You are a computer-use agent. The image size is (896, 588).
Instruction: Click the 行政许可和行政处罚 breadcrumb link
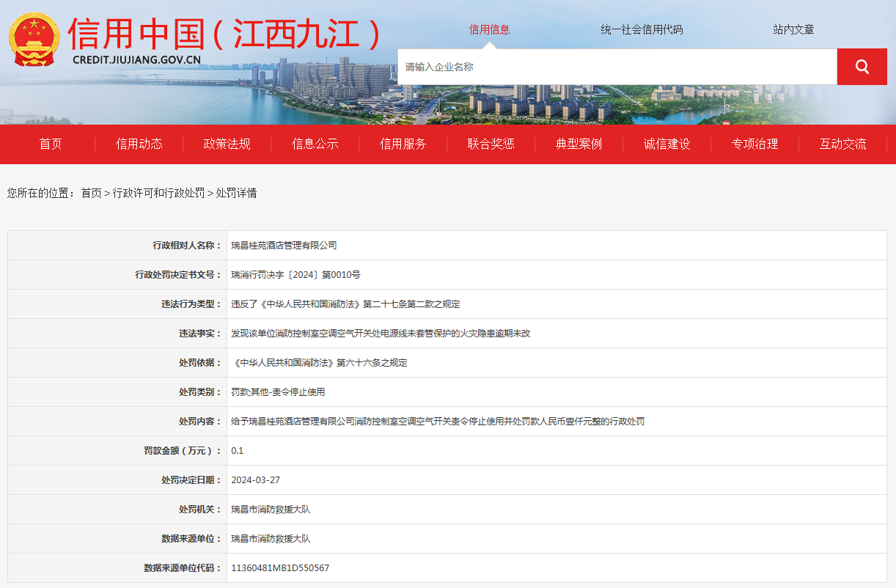(158, 193)
